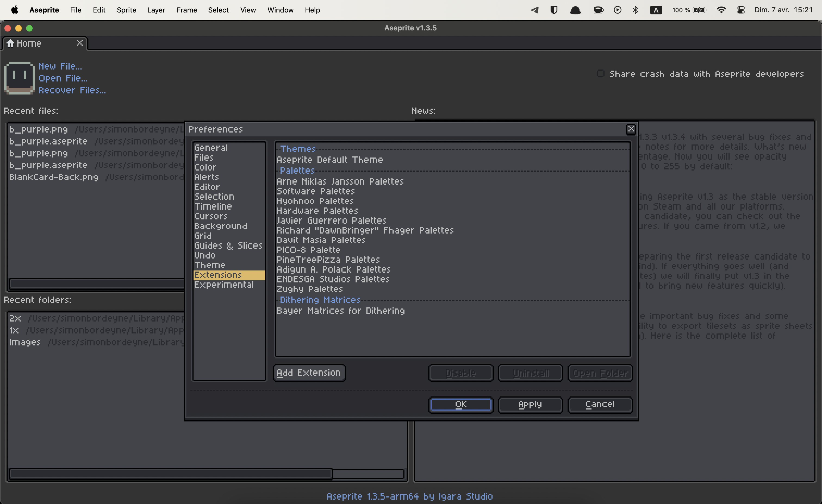The height and width of the screenshot is (504, 822).
Task: Toggle Share crash data checkbox
Action: point(601,73)
